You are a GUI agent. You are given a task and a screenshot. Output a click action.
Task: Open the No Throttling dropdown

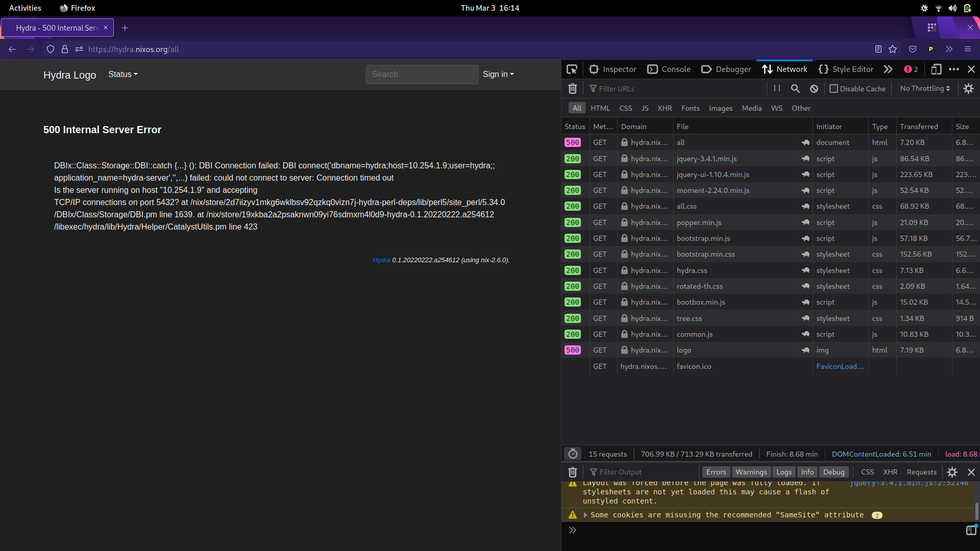[925, 89]
